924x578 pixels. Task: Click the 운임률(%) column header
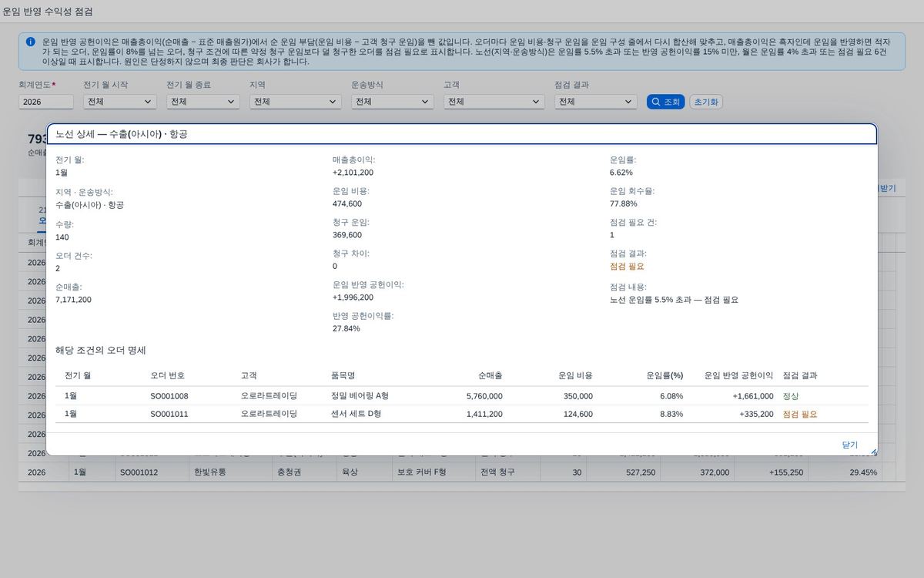[x=665, y=376]
